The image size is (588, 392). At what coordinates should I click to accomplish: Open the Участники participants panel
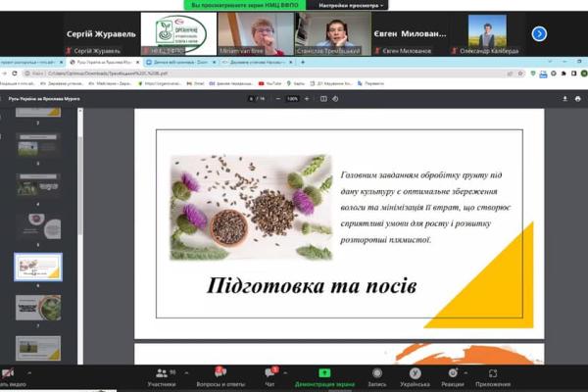(x=162, y=377)
